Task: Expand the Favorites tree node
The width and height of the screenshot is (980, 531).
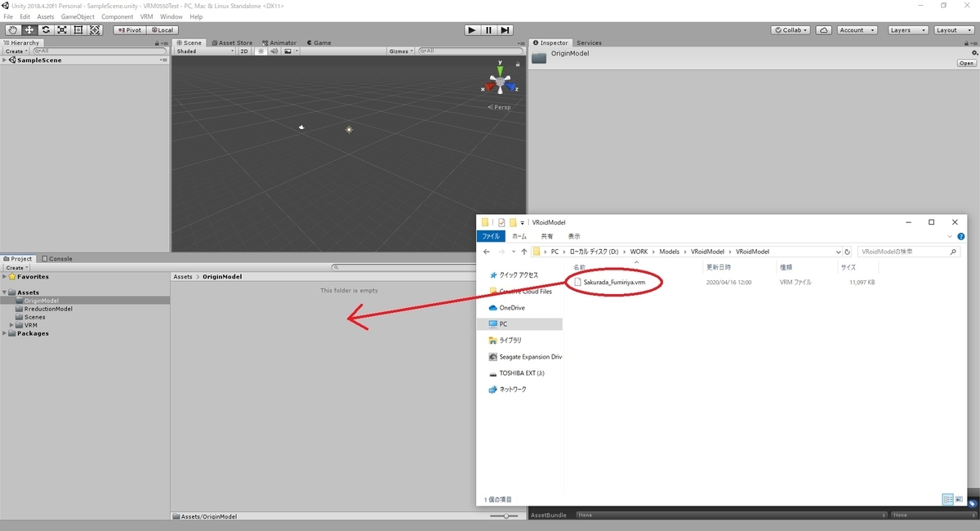Action: 5,277
